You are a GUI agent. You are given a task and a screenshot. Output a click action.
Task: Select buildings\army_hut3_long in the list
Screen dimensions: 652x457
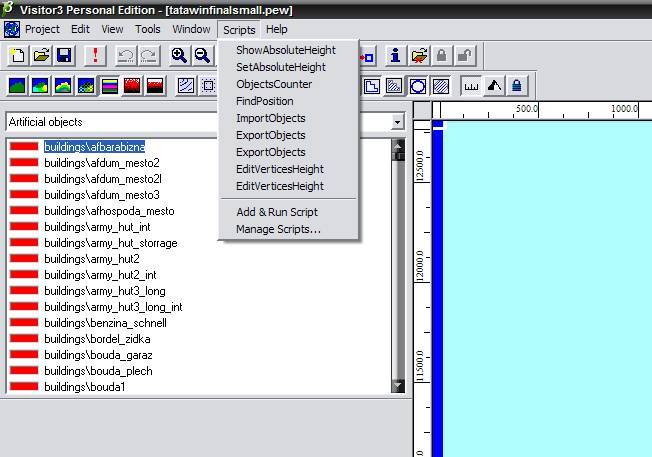105,291
